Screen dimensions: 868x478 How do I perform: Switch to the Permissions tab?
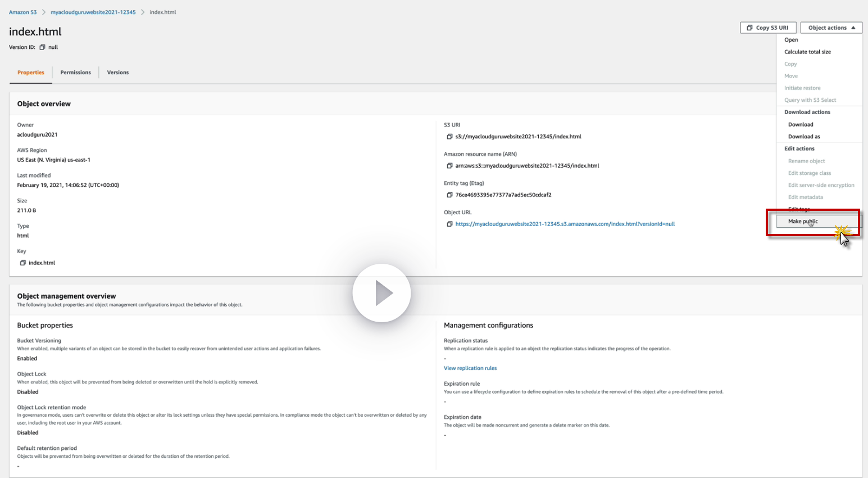[x=76, y=73]
